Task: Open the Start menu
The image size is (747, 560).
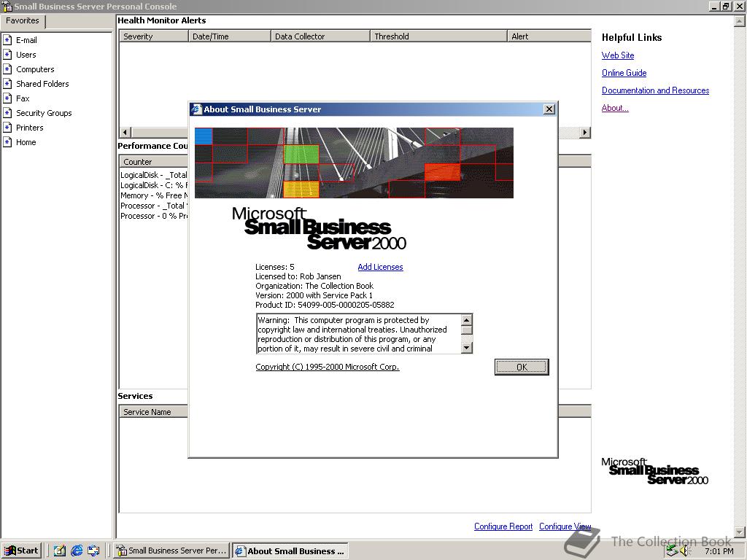Action: (x=22, y=551)
